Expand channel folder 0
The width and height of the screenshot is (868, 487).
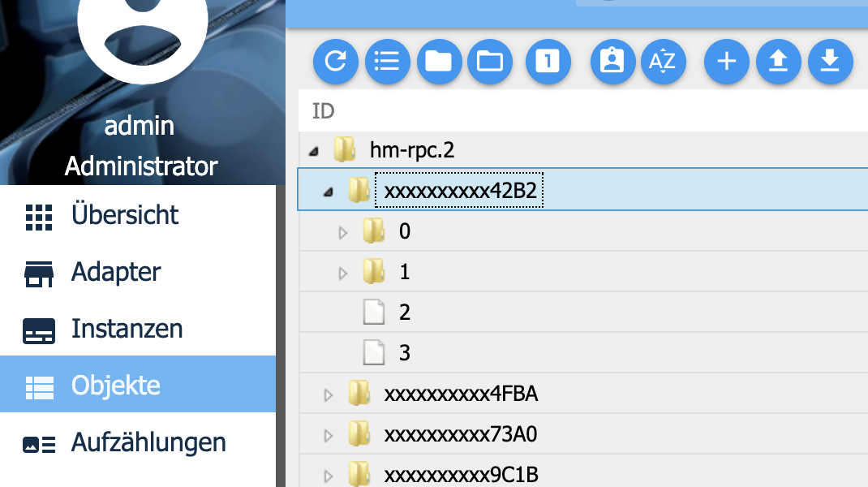click(x=342, y=233)
